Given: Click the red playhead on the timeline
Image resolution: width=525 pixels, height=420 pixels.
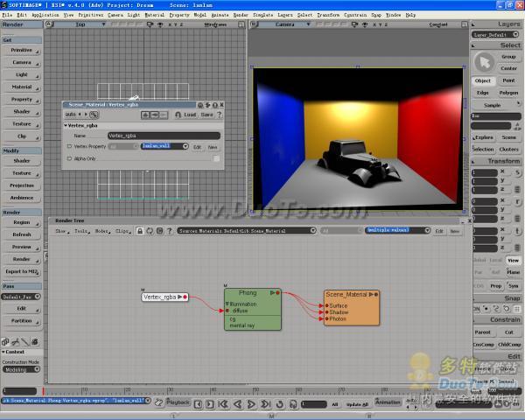Looking at the screenshot, I should click(x=44, y=392).
